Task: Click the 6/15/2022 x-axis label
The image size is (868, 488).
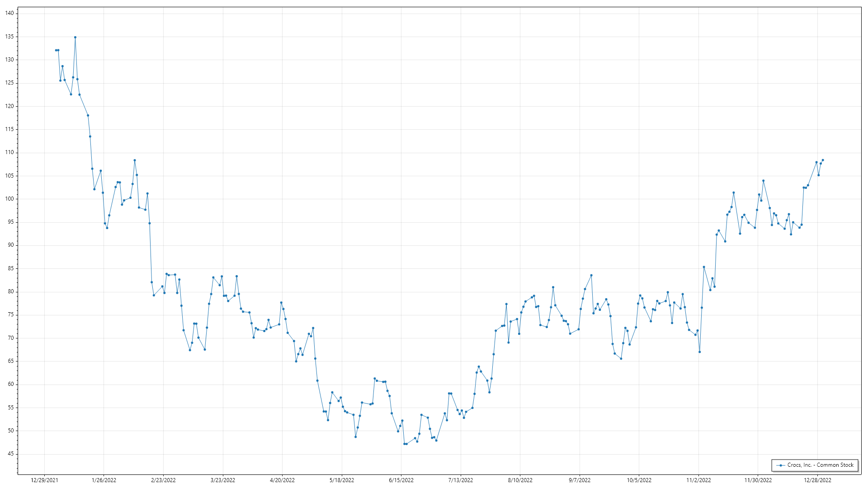Action: pos(401,480)
